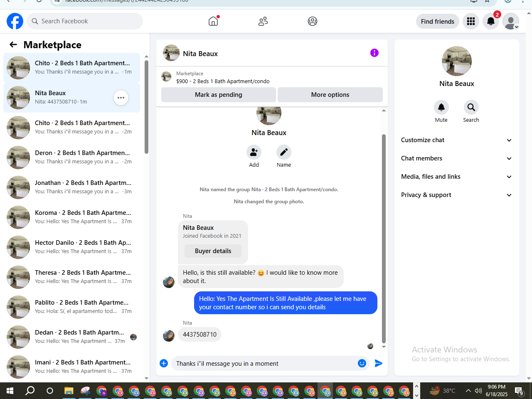Focus the message text box
This screenshot has width=532, height=399.
pyautogui.click(x=265, y=364)
